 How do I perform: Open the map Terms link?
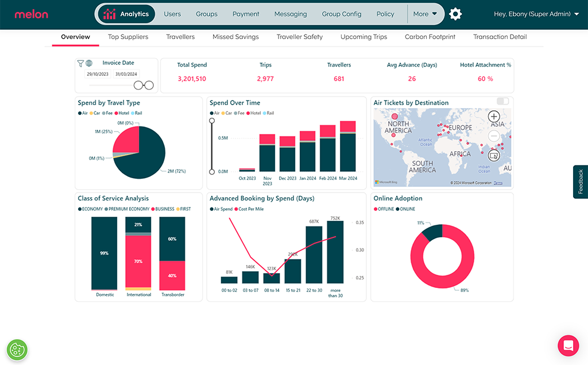coord(498,183)
